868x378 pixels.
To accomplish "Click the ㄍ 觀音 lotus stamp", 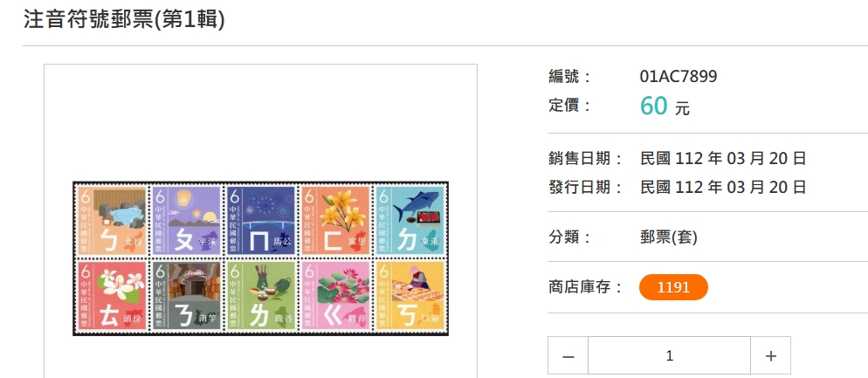I will pyautogui.click(x=334, y=296).
